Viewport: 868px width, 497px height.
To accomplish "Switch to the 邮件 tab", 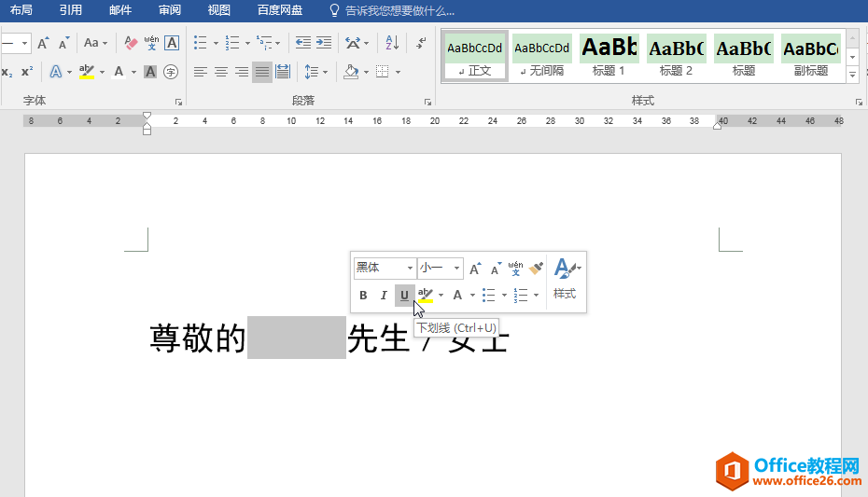I will click(x=120, y=10).
